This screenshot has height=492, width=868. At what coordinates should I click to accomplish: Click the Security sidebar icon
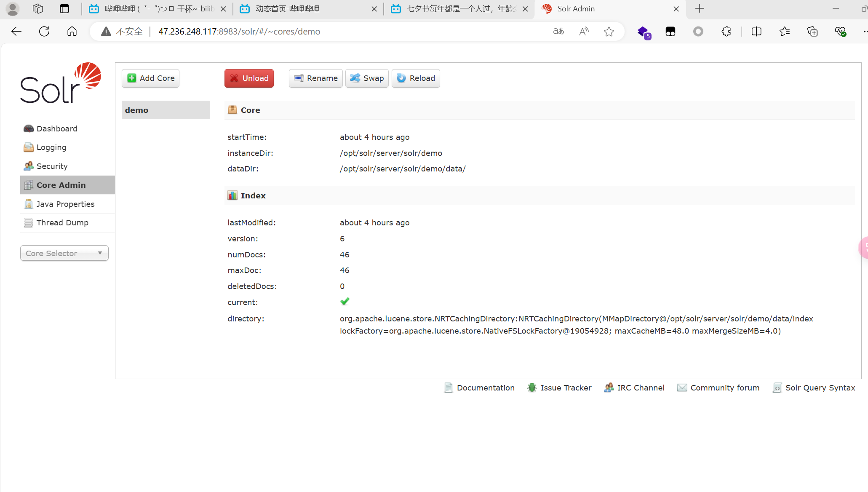pos(29,166)
